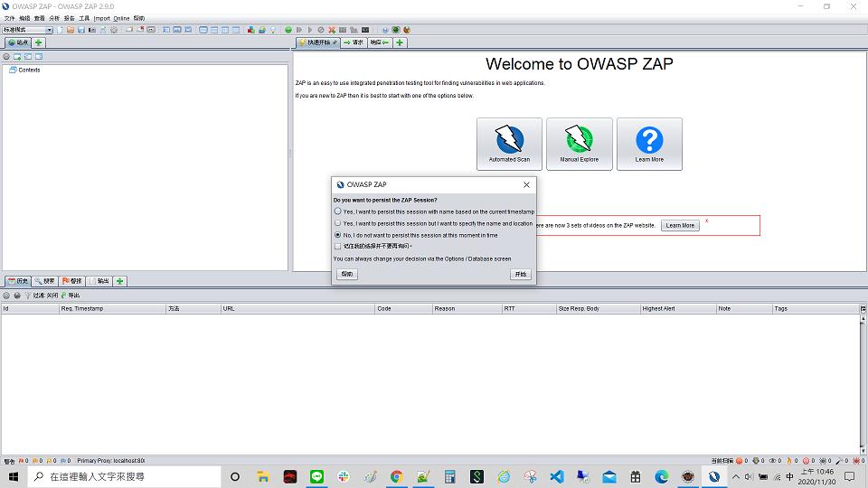Screen dimensions: 868x488
Task: Sort by the Req. Timestamp column header
Action: pos(112,309)
